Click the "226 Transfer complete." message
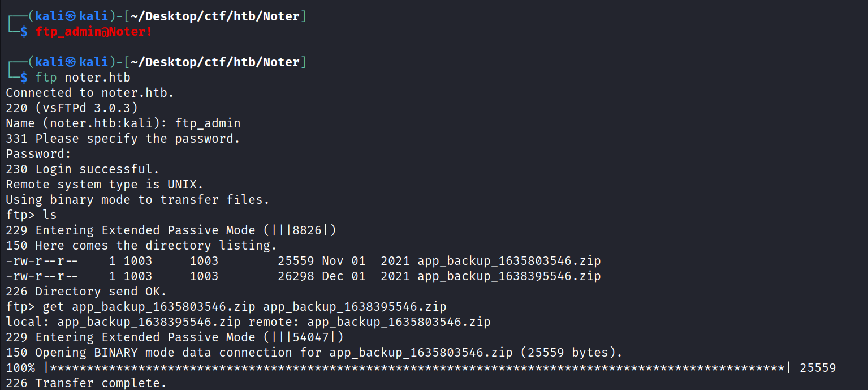This screenshot has width=868, height=390. [87, 383]
